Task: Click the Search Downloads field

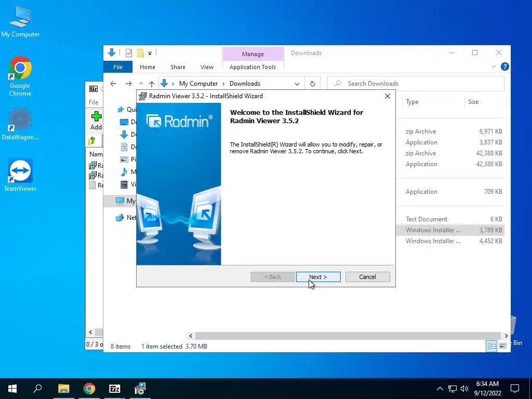Action: pyautogui.click(x=416, y=84)
